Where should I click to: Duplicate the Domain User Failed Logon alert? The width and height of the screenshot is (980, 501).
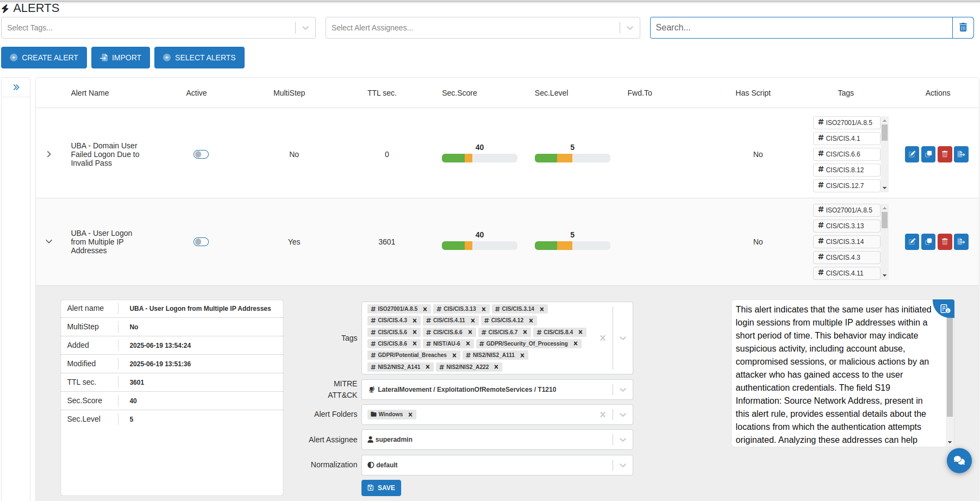pyautogui.click(x=928, y=154)
